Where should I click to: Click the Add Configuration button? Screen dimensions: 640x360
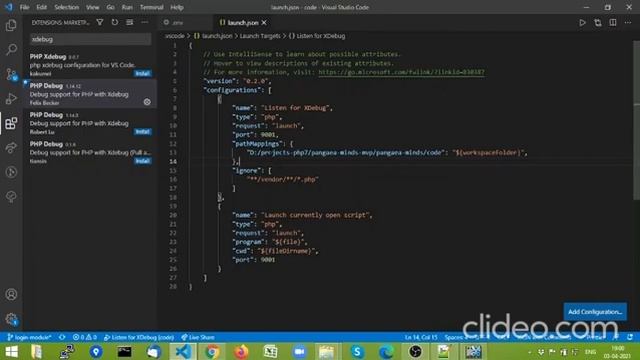point(595,312)
